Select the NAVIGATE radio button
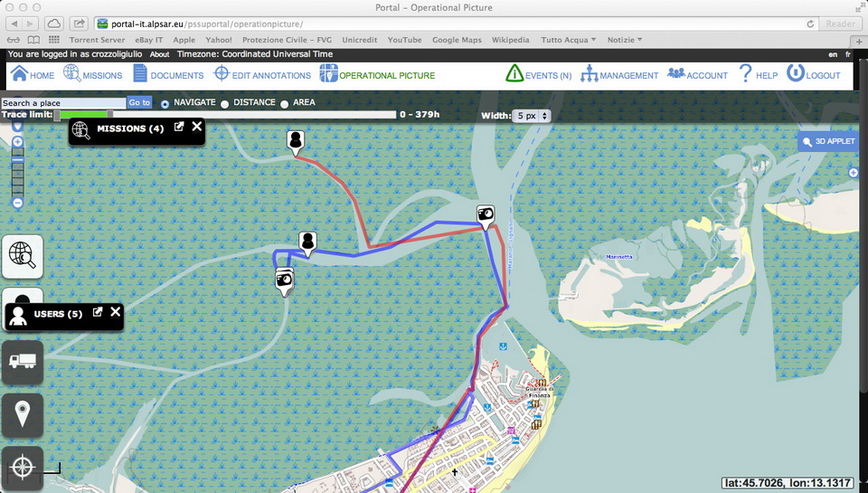This screenshot has width=868, height=493. click(165, 104)
